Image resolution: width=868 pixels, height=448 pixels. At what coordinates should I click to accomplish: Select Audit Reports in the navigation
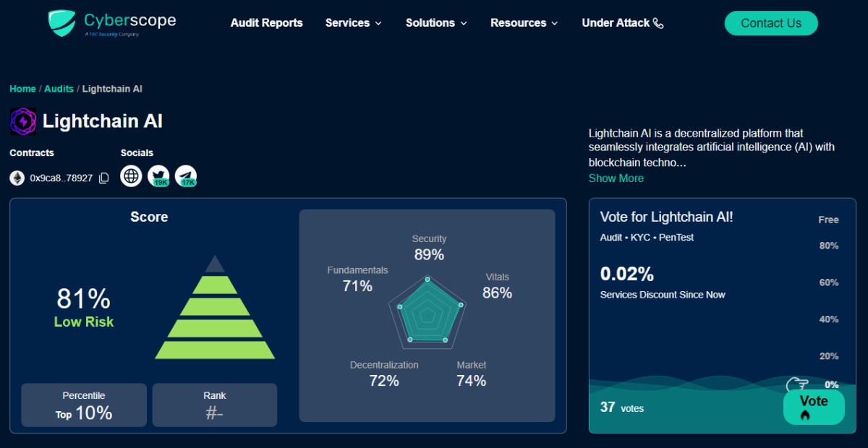tap(266, 22)
